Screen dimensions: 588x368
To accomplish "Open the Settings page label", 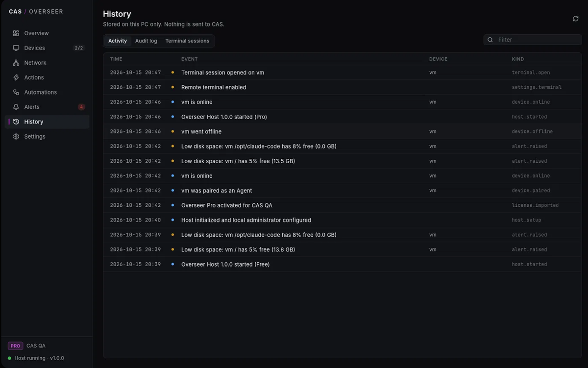I will (35, 136).
